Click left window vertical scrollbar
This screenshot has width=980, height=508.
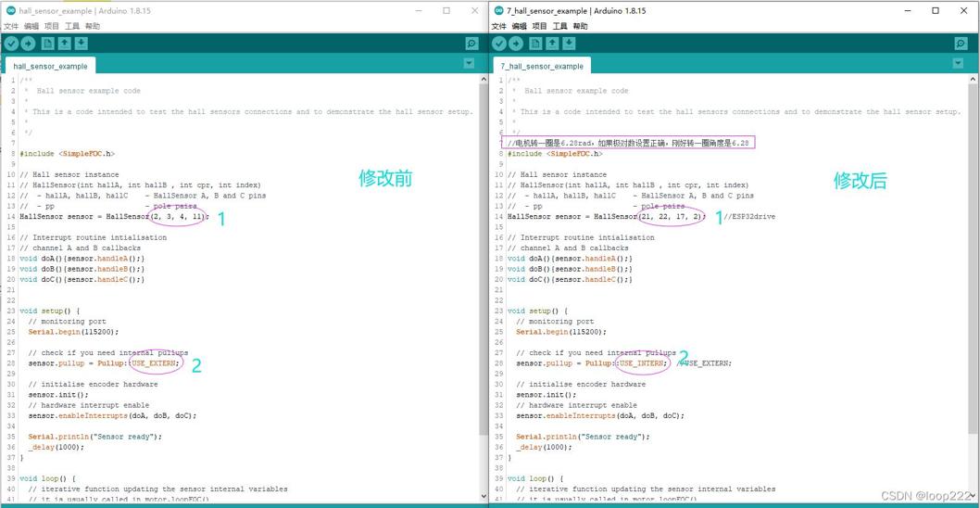coord(483,260)
